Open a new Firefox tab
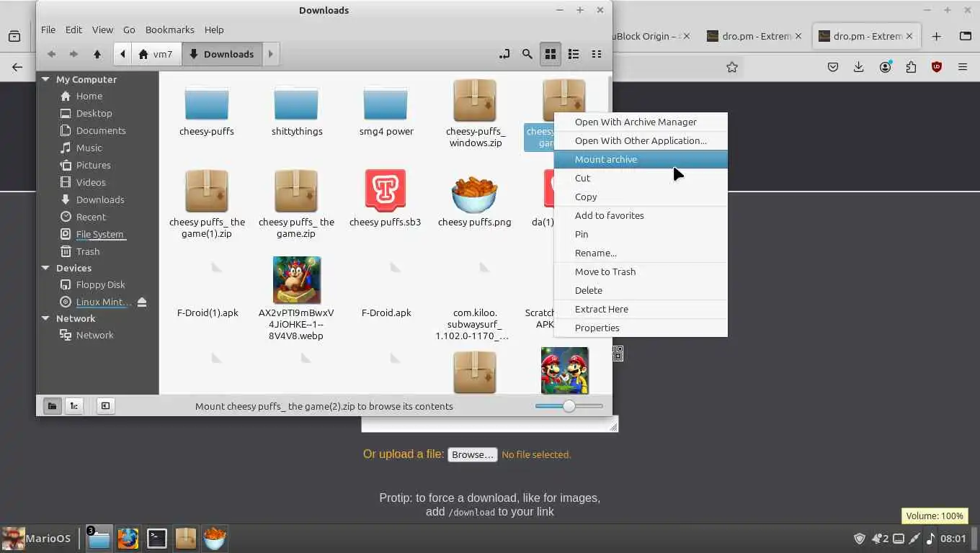The height and width of the screenshot is (553, 980). click(x=936, y=36)
